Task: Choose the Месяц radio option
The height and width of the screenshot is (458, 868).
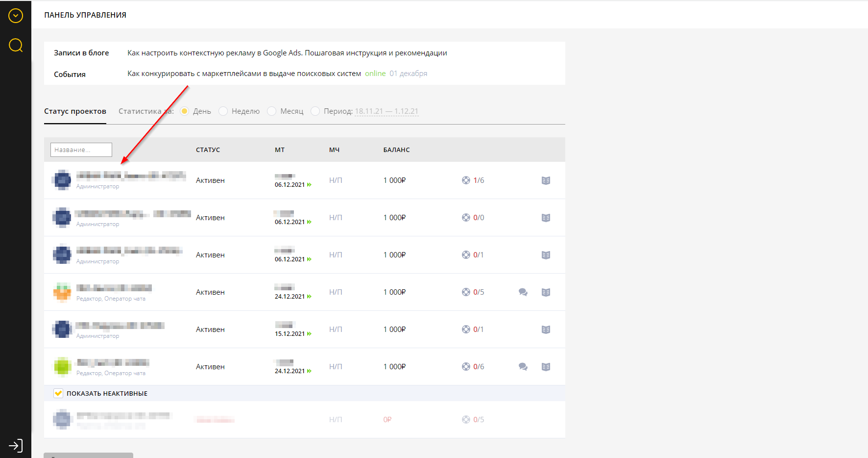Action: (272, 111)
